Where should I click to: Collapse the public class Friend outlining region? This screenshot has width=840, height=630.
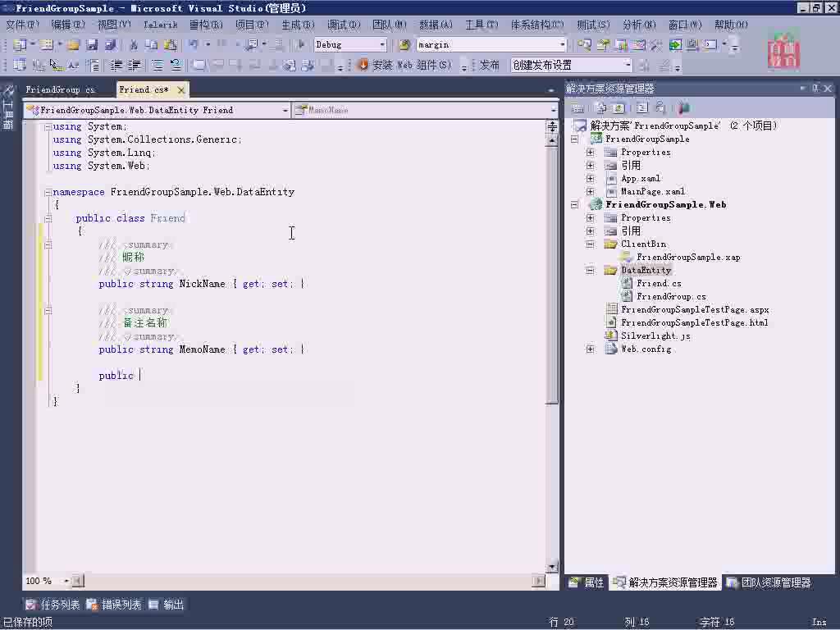[48, 218]
